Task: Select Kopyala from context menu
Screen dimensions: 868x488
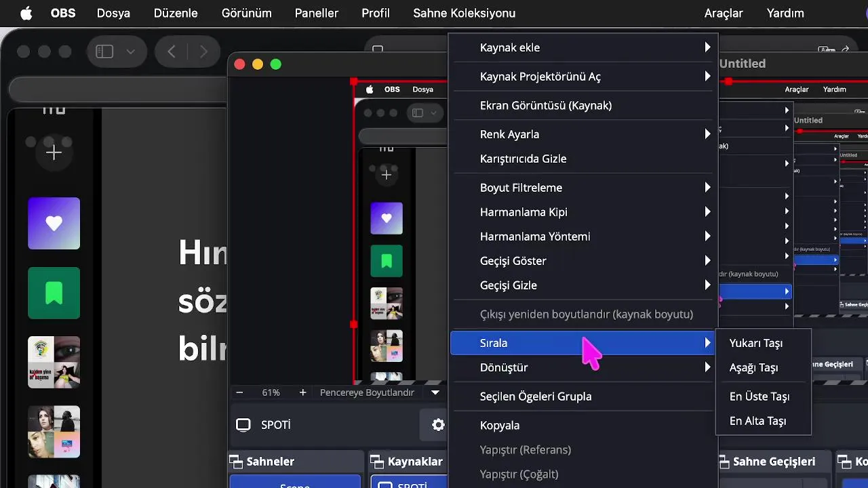Action: [x=583, y=426]
